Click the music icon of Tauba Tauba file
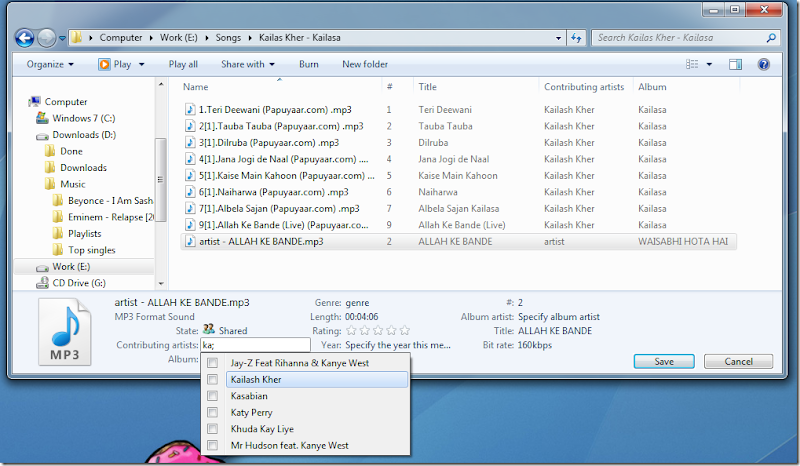 [x=190, y=126]
